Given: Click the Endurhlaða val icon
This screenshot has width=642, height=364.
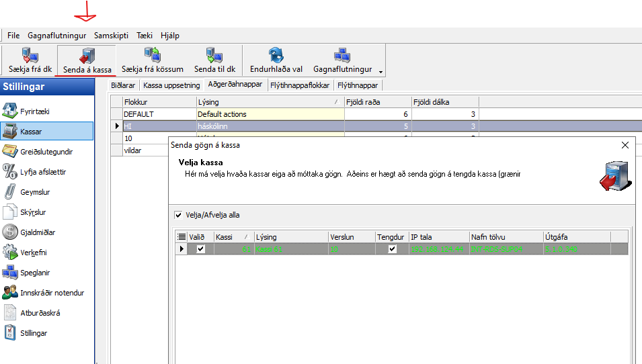Looking at the screenshot, I should [x=276, y=55].
